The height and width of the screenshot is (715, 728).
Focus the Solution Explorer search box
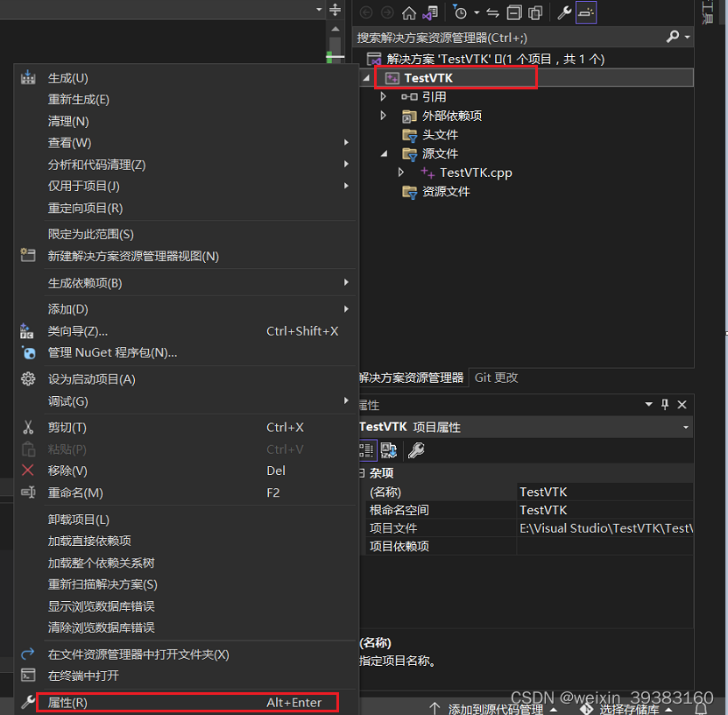510,38
